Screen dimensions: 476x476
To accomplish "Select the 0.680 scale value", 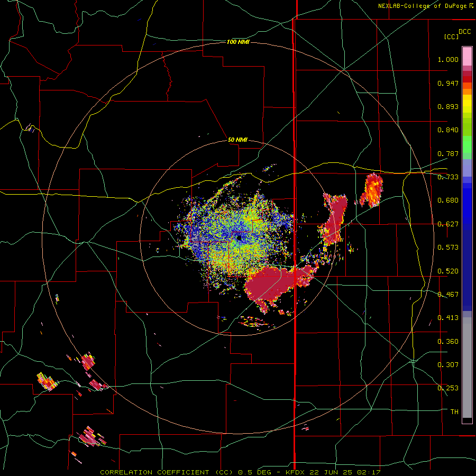I will (448, 200).
